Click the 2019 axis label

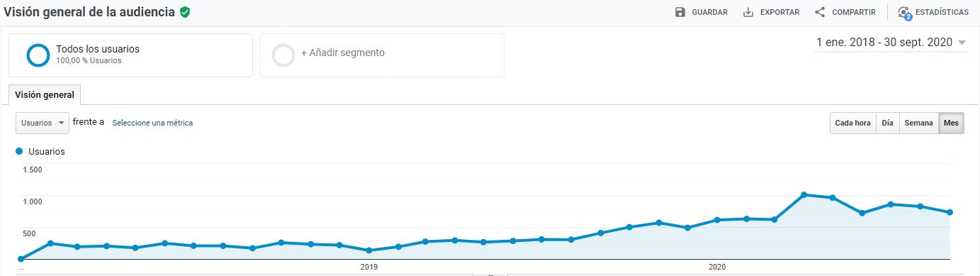pos(368,267)
